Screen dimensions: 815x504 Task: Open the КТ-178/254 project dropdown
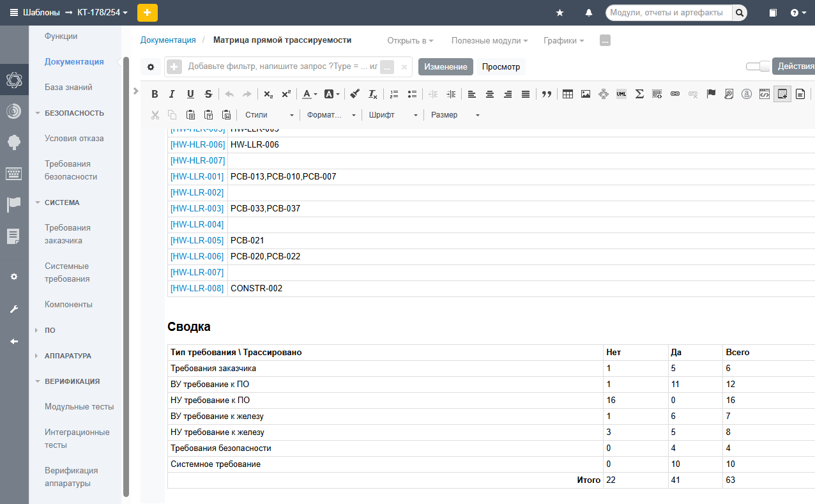(102, 12)
